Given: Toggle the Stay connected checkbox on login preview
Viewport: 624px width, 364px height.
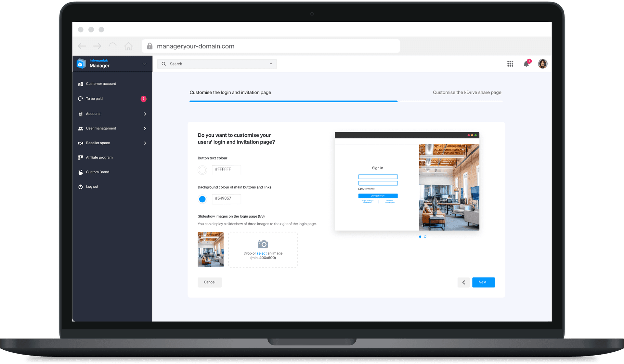Looking at the screenshot, I should click(x=359, y=189).
